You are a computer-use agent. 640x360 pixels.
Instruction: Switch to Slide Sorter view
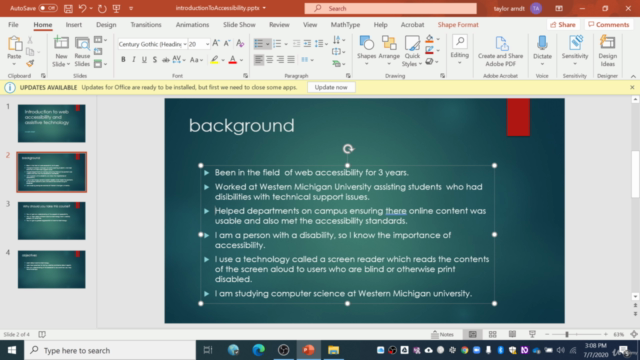click(x=493, y=334)
